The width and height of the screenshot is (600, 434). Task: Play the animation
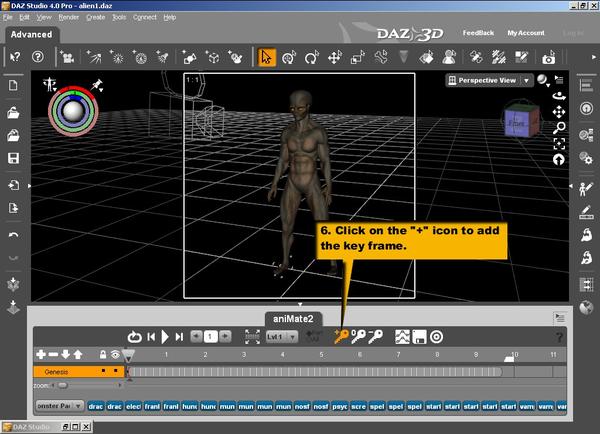(165, 337)
